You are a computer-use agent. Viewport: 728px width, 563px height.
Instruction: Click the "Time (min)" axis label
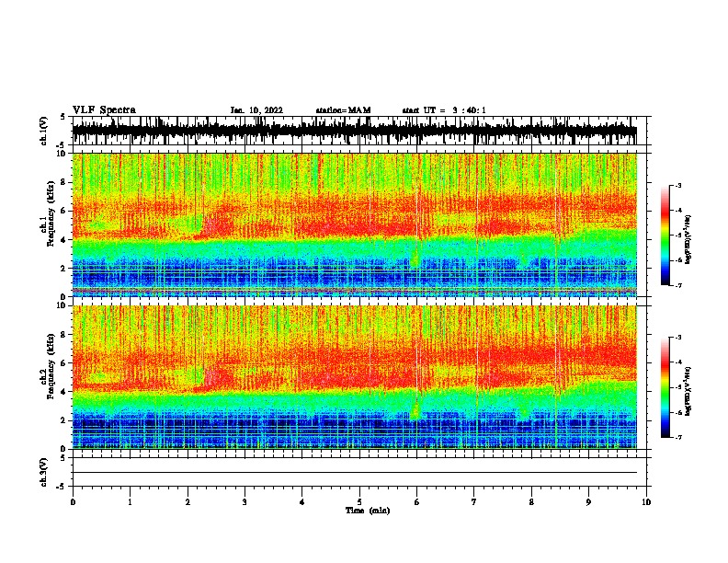pyautogui.click(x=368, y=511)
